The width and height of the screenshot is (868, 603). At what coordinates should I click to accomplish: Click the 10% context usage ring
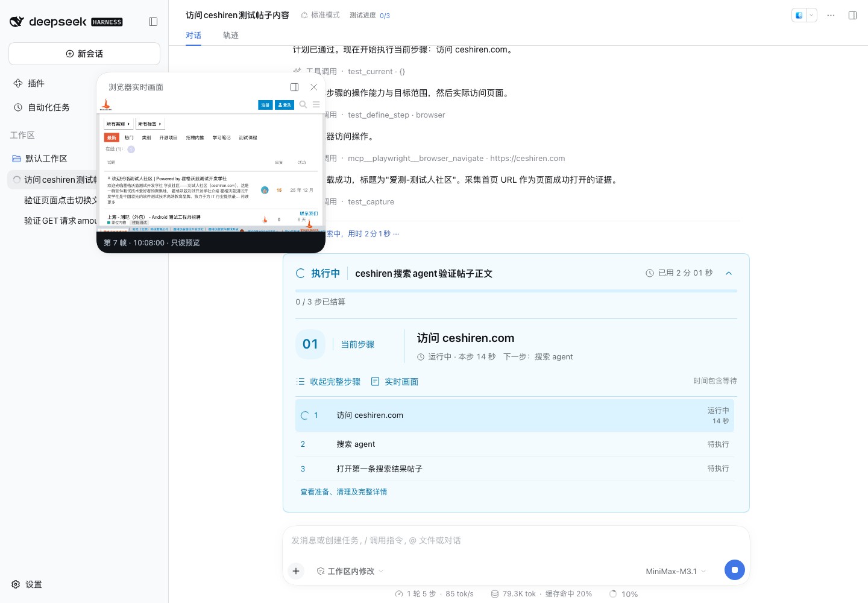click(x=623, y=594)
